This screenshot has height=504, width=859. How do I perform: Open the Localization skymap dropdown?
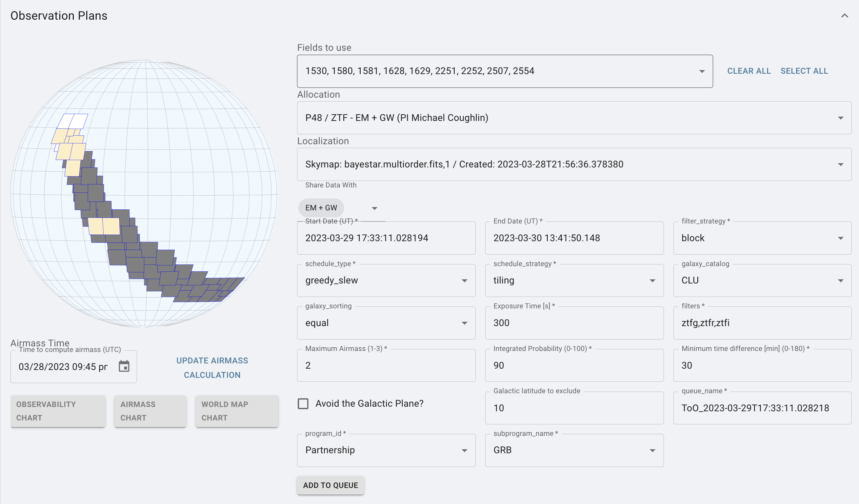tap(840, 165)
